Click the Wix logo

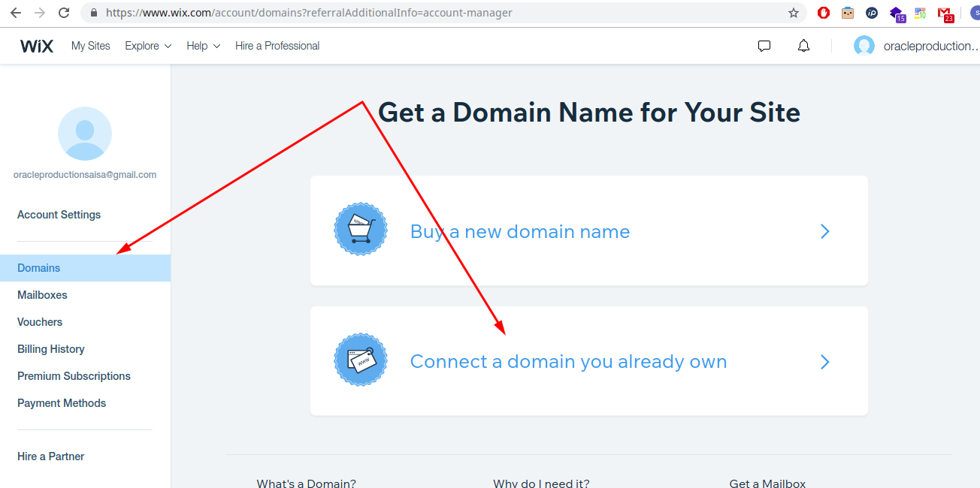pyautogui.click(x=37, y=46)
